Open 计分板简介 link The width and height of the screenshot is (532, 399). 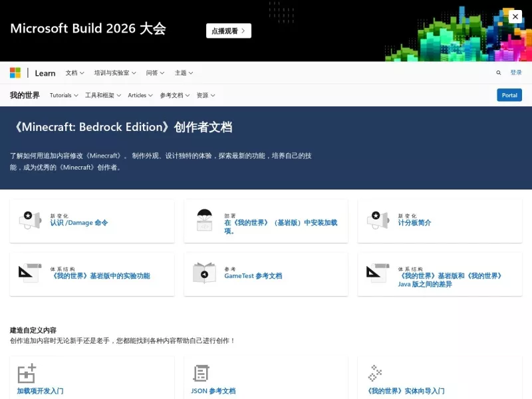[414, 223]
